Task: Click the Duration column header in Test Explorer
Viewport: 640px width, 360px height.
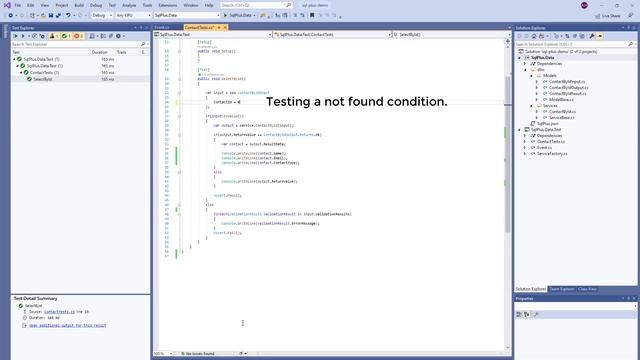Action: [x=100, y=52]
